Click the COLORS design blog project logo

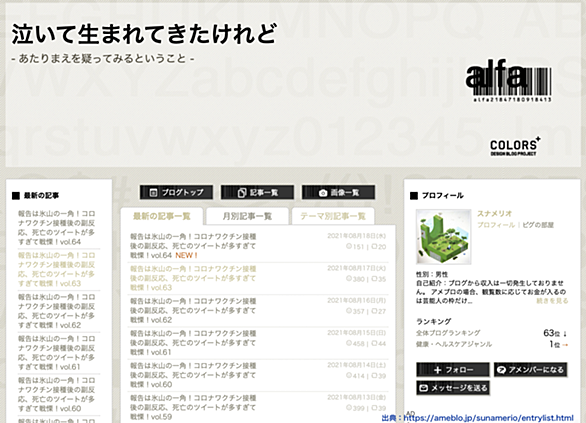515,147
